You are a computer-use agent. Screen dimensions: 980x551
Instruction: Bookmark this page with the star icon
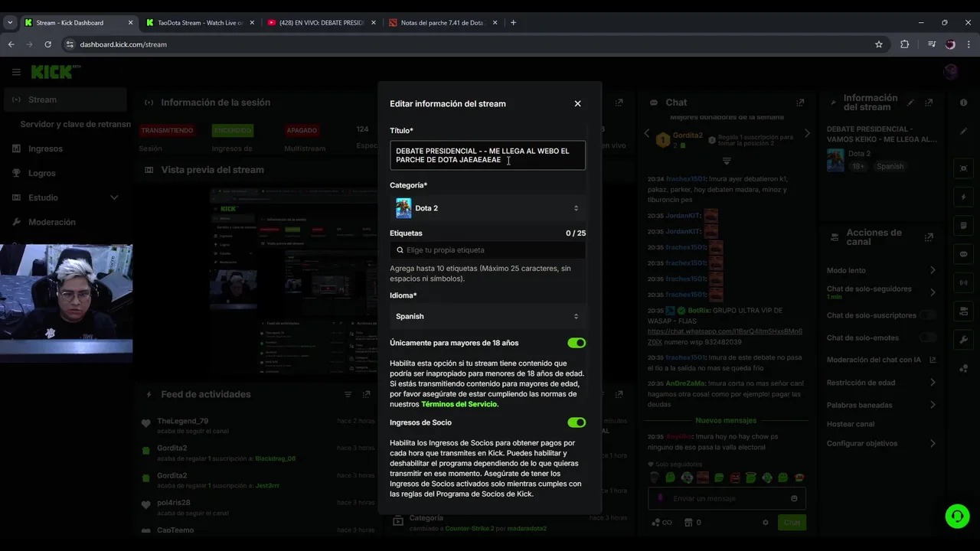pos(879,44)
